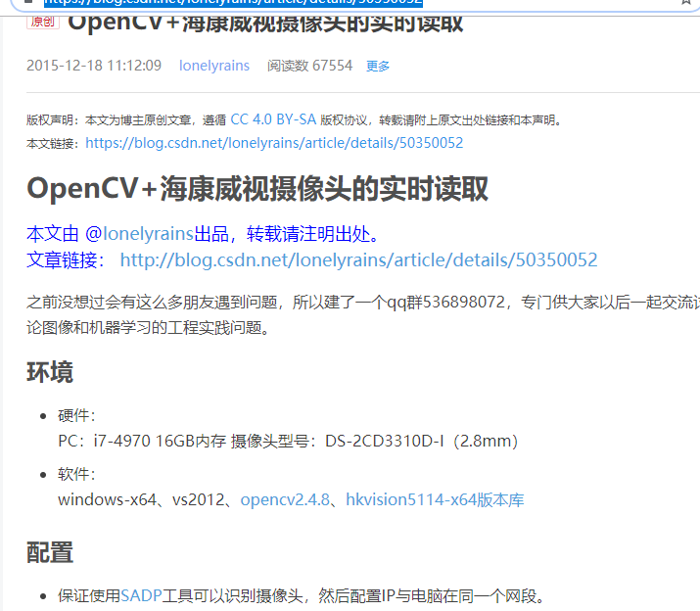Open the SADP tool link
The width and height of the screenshot is (700, 611).
coord(141,595)
